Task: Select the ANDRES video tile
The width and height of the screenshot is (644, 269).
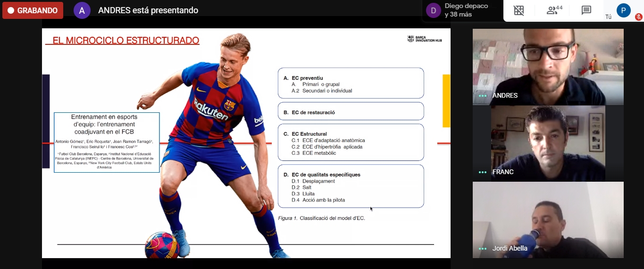Action: click(x=548, y=66)
